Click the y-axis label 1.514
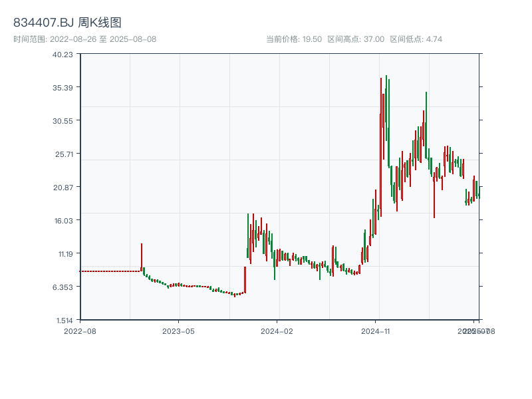532x399 pixels. click(x=65, y=321)
